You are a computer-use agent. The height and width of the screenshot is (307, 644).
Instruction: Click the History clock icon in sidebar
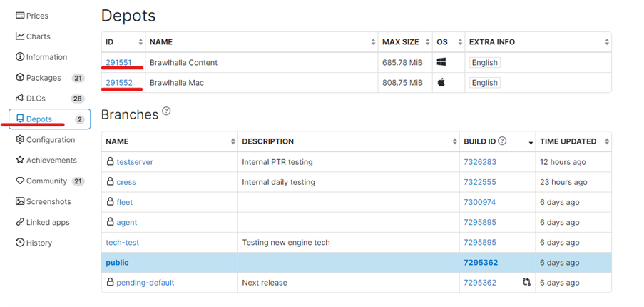[20, 243]
